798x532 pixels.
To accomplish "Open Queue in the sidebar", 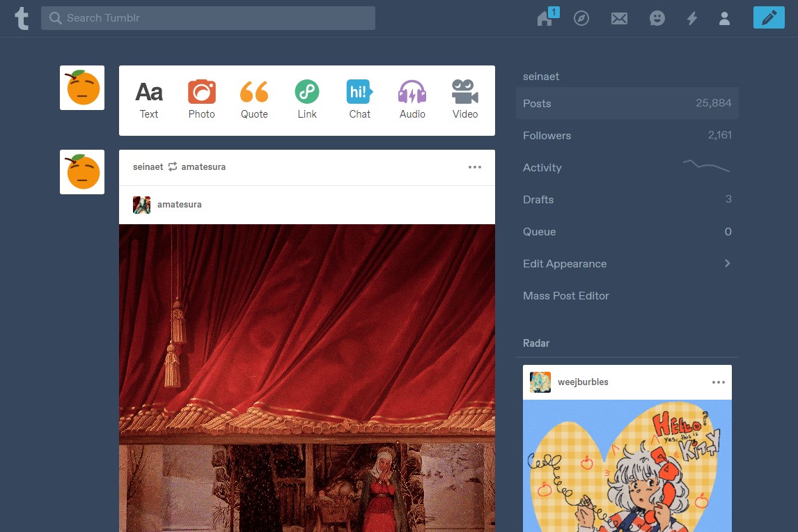I will (627, 232).
